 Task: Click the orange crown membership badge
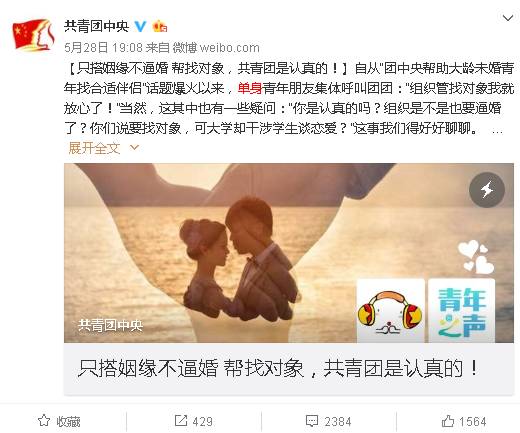coord(160,26)
